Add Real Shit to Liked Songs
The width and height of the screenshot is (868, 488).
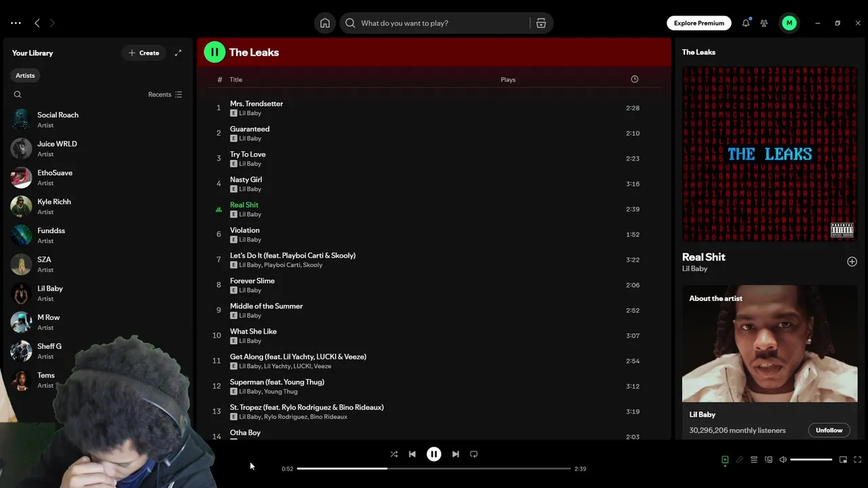pos(852,262)
